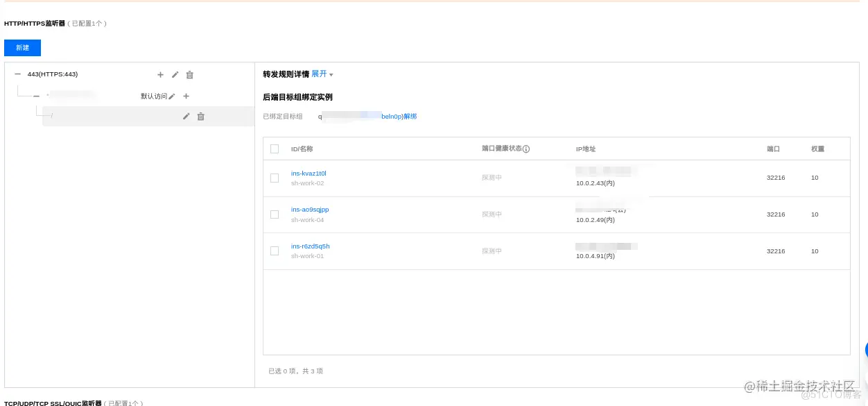Image resolution: width=868 pixels, height=406 pixels.
Task: Add rule via plus icon on 443(HTTPS:443) row
Action: pyautogui.click(x=161, y=74)
